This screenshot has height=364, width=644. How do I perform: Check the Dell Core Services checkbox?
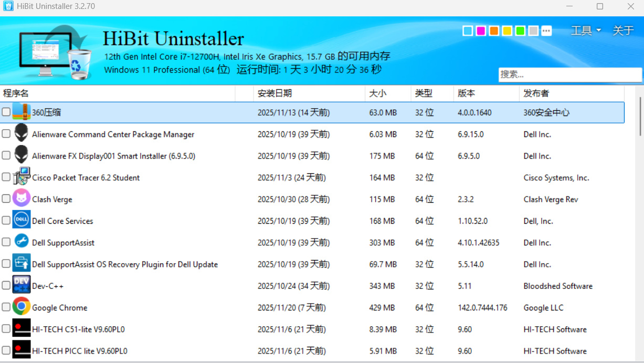coord(6,221)
